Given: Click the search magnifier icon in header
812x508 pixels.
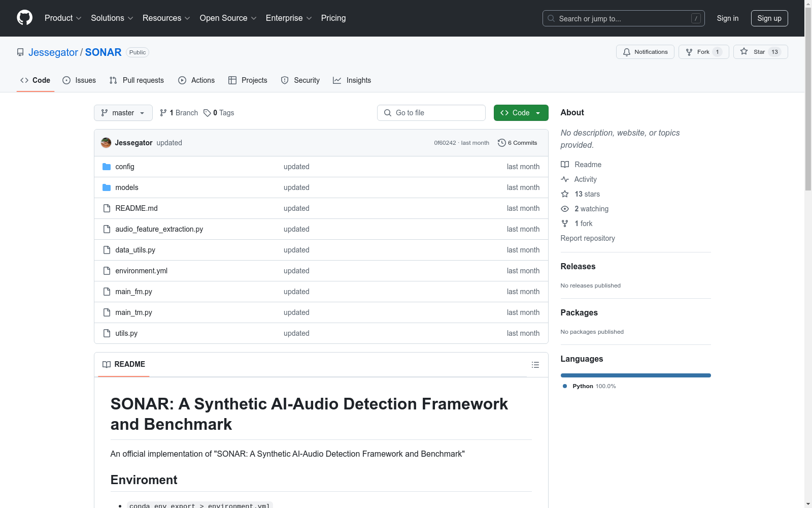Looking at the screenshot, I should click(x=551, y=18).
